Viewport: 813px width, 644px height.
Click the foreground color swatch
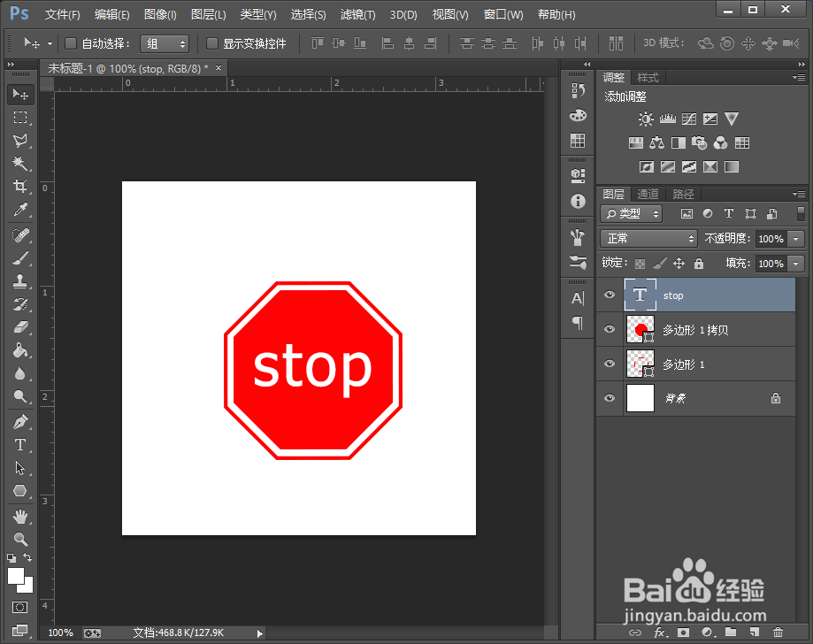click(16, 576)
